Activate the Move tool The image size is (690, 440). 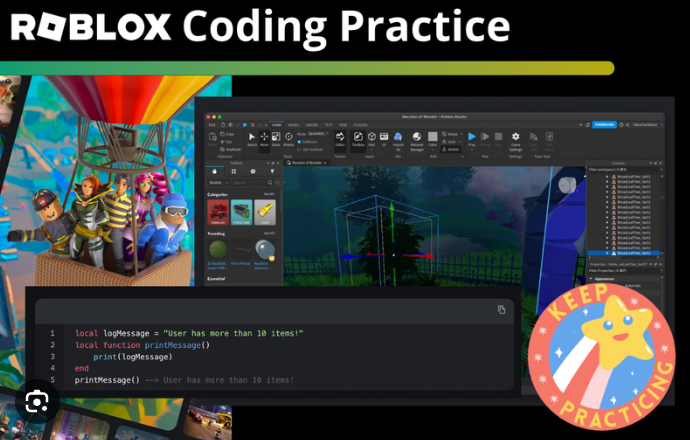264,139
